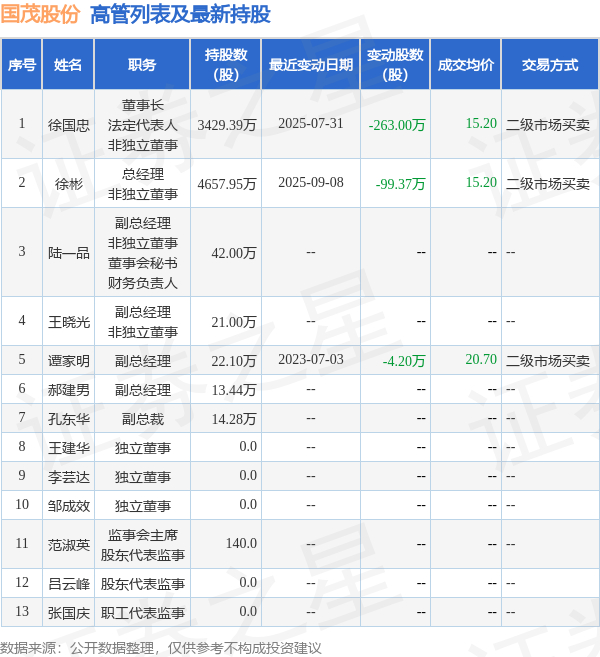Click the 监事会主席 position text
This screenshot has width=600, height=657.
pyautogui.click(x=142, y=535)
